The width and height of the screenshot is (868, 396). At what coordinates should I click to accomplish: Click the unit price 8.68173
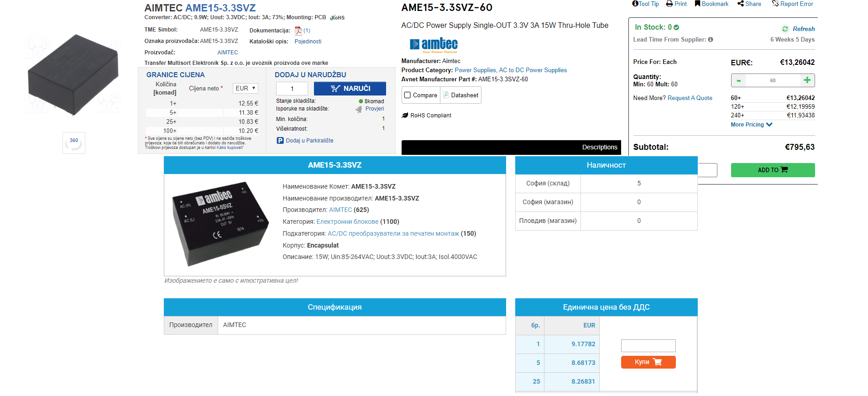(583, 363)
